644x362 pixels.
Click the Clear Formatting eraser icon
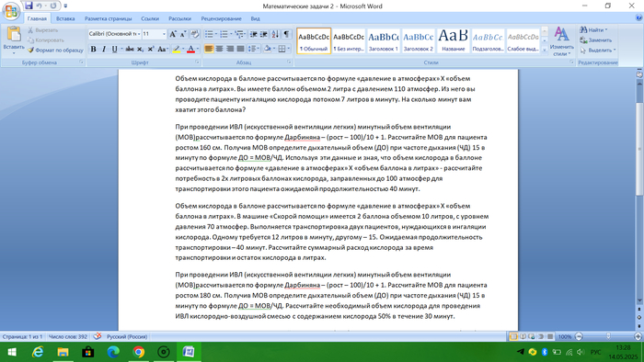pos(195,34)
